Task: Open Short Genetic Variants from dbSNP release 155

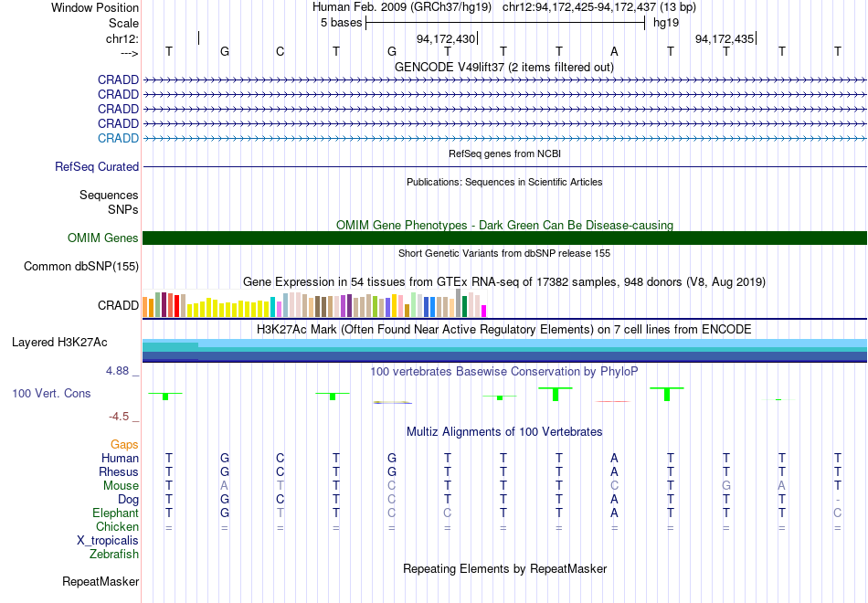Action: (x=504, y=253)
